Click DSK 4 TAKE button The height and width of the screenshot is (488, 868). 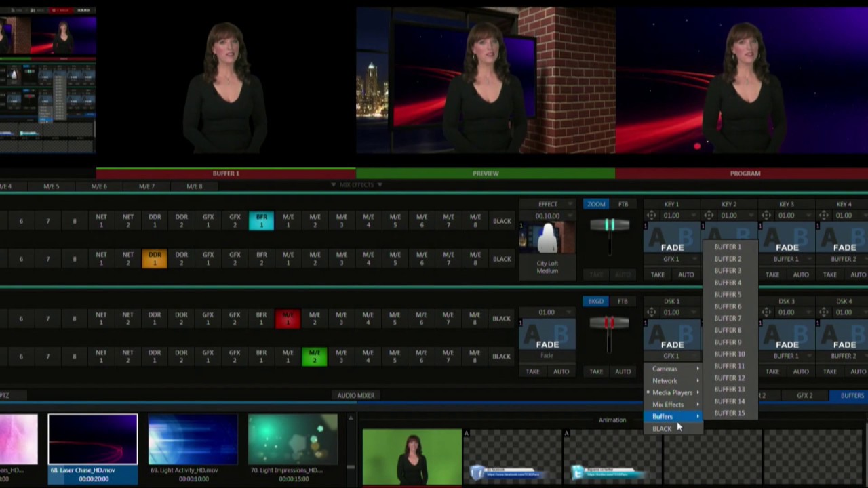(x=829, y=371)
